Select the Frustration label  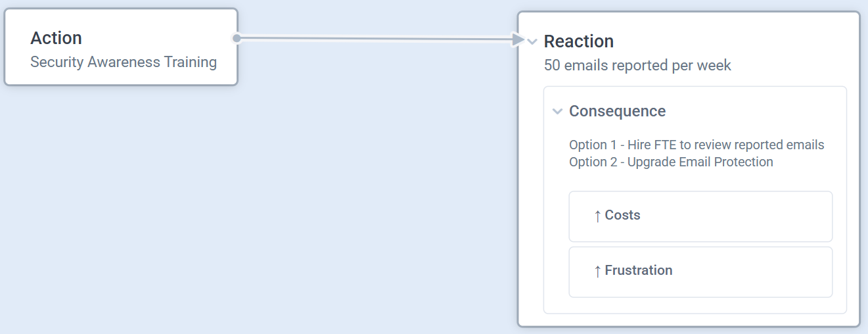pyautogui.click(x=638, y=271)
